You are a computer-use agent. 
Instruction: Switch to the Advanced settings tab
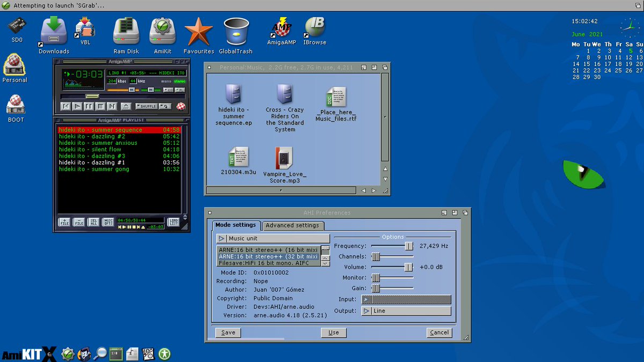(x=292, y=225)
